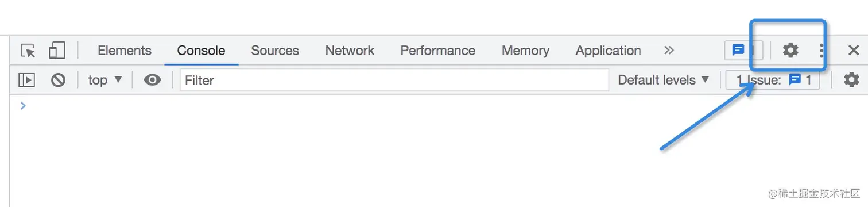Expand the more tabs double-chevron
Viewport: 868px width, 207px height.
click(x=669, y=51)
